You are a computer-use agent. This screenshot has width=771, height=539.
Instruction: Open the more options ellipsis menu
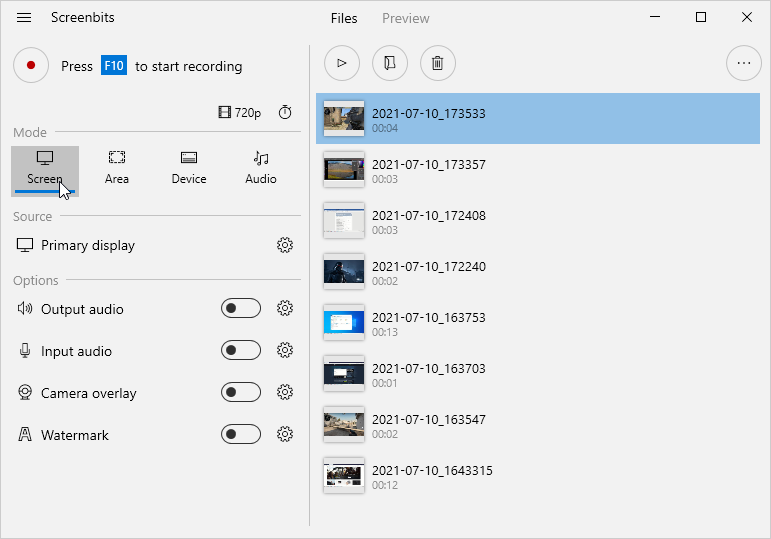744,63
